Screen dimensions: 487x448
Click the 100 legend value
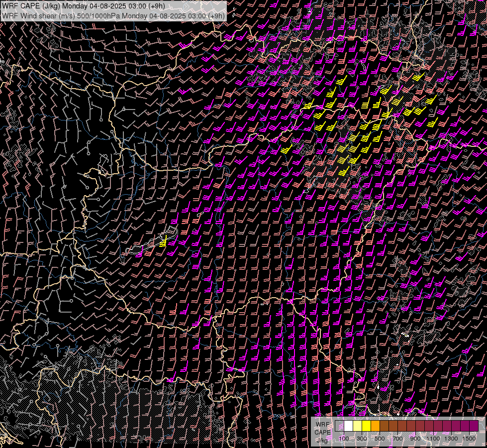click(x=344, y=439)
